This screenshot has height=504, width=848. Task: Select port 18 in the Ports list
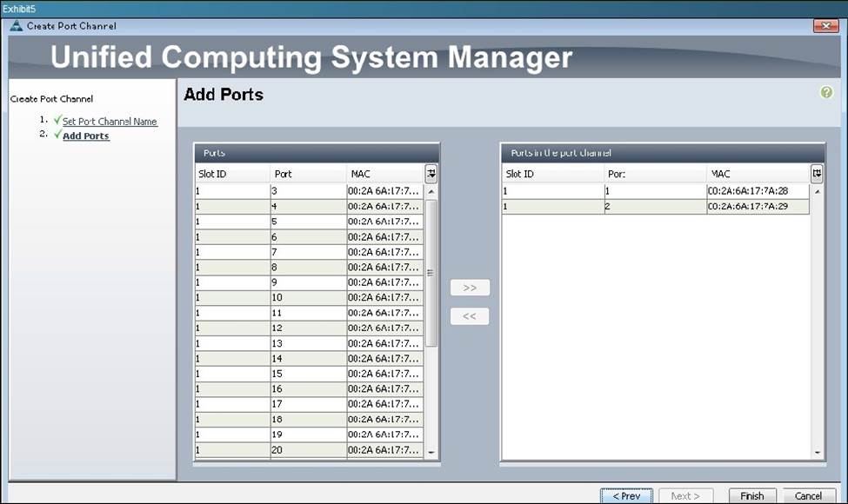pyautogui.click(x=310, y=419)
